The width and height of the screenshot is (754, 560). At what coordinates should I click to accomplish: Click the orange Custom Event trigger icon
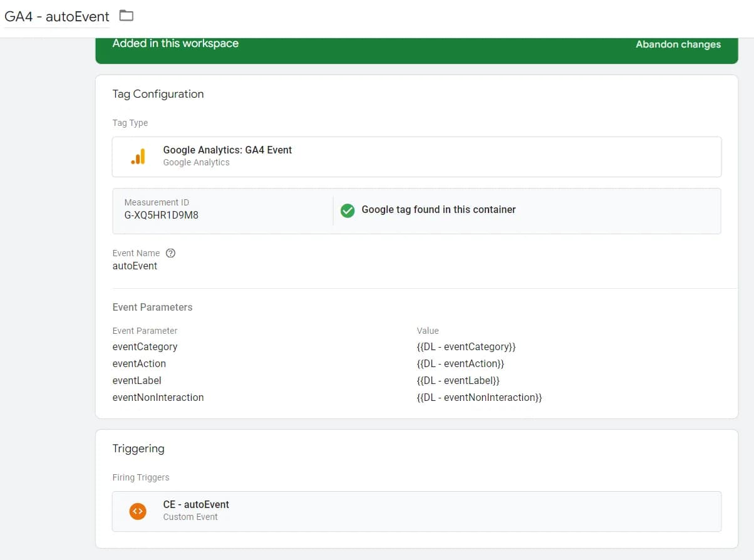coord(138,511)
